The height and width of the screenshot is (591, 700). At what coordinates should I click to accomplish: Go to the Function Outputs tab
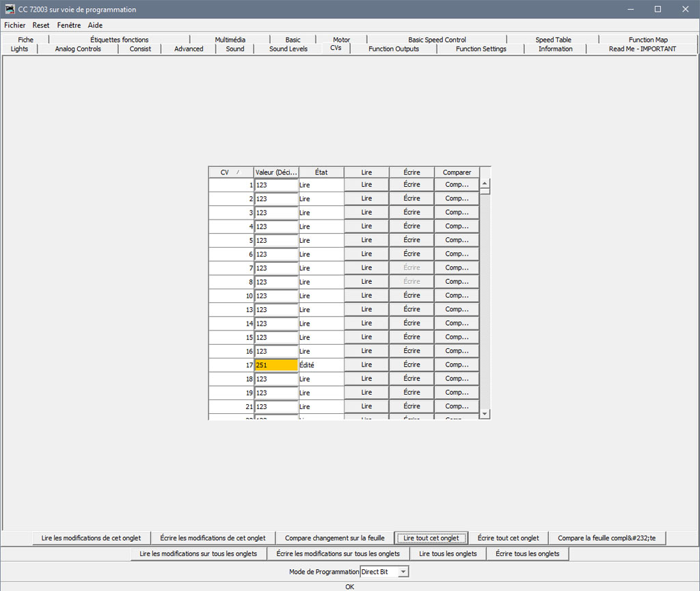pyautogui.click(x=394, y=49)
